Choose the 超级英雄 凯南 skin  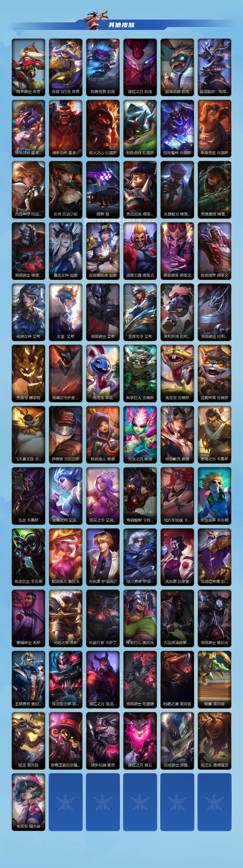point(177,67)
